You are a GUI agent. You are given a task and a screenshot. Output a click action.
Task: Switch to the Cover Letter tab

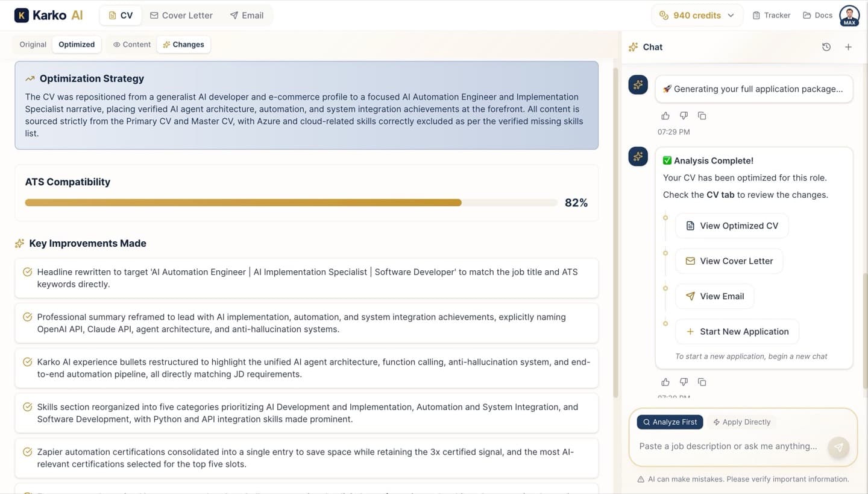click(181, 15)
